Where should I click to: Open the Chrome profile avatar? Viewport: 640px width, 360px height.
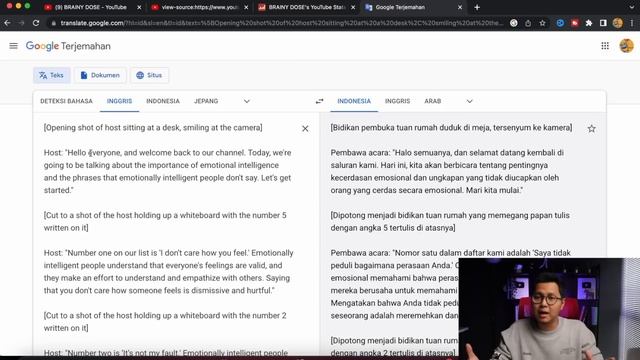point(618,23)
